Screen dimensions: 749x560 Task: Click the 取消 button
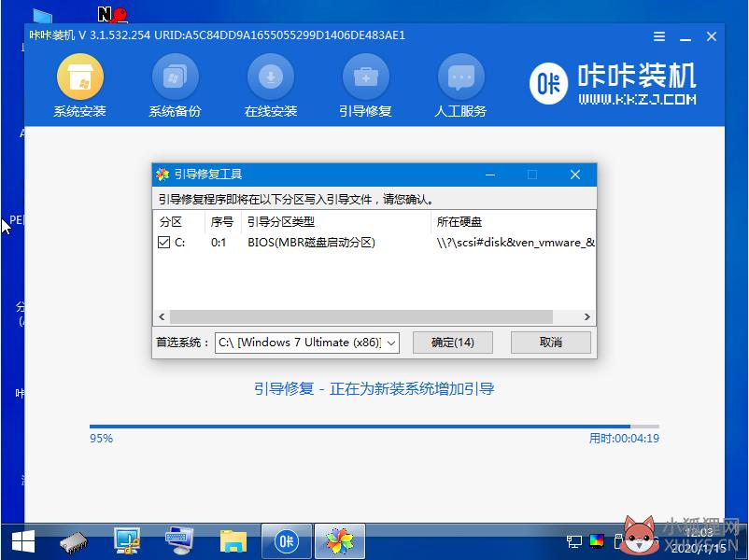click(551, 343)
